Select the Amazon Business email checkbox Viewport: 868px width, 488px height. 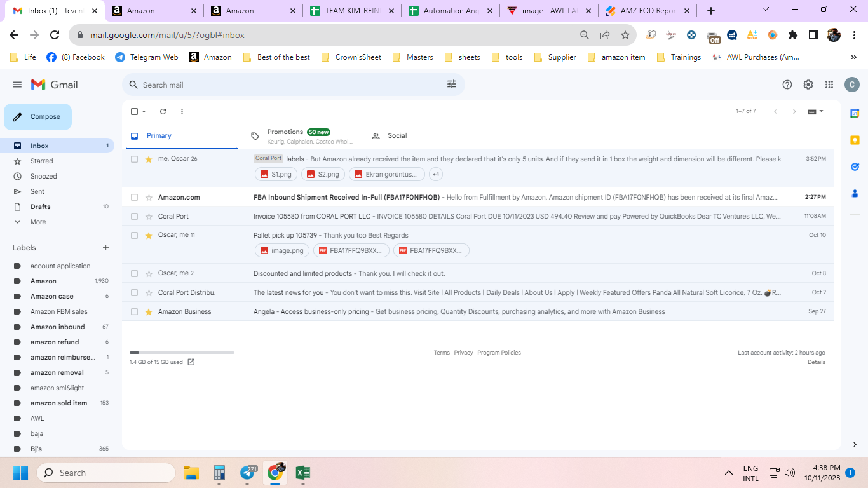coord(134,311)
